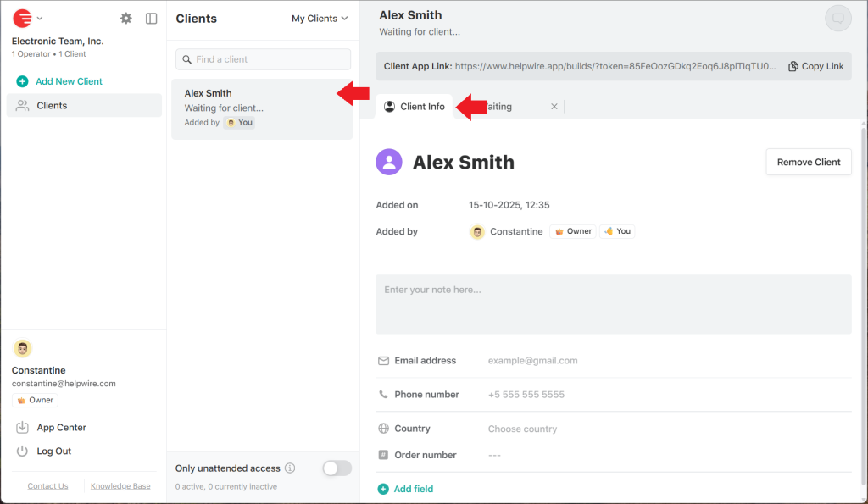Click the green plus icon for Add New Client
Viewport: 868px width, 504px height.
coord(22,81)
